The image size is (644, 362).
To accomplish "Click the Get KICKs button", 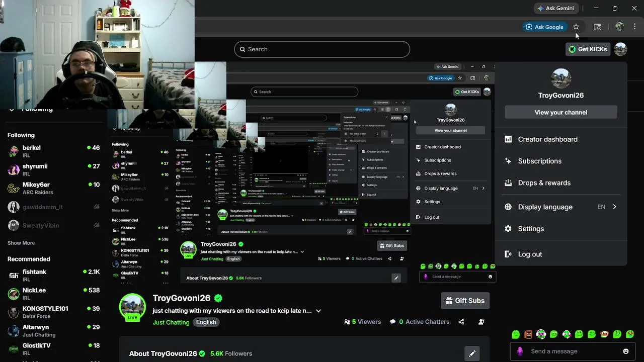I will (x=588, y=49).
